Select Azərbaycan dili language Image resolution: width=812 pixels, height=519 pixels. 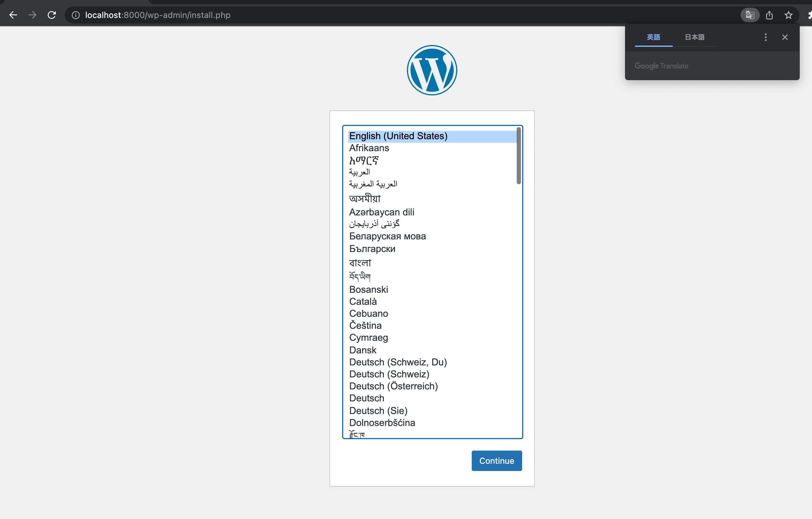[x=432, y=212]
